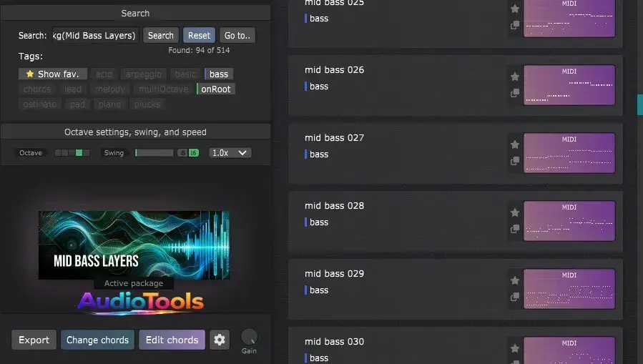Enable the basic tag filter
The image size is (643, 364).
coord(185,74)
